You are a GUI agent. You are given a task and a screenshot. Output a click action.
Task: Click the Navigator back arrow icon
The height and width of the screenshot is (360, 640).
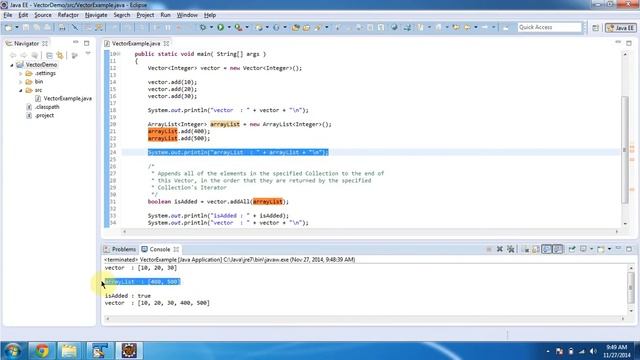pos(13,55)
